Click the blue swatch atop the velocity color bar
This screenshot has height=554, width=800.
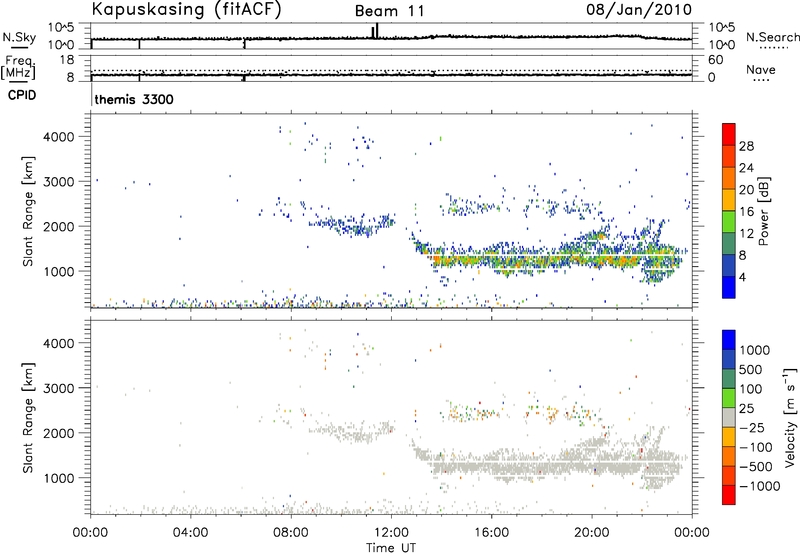coord(729,340)
